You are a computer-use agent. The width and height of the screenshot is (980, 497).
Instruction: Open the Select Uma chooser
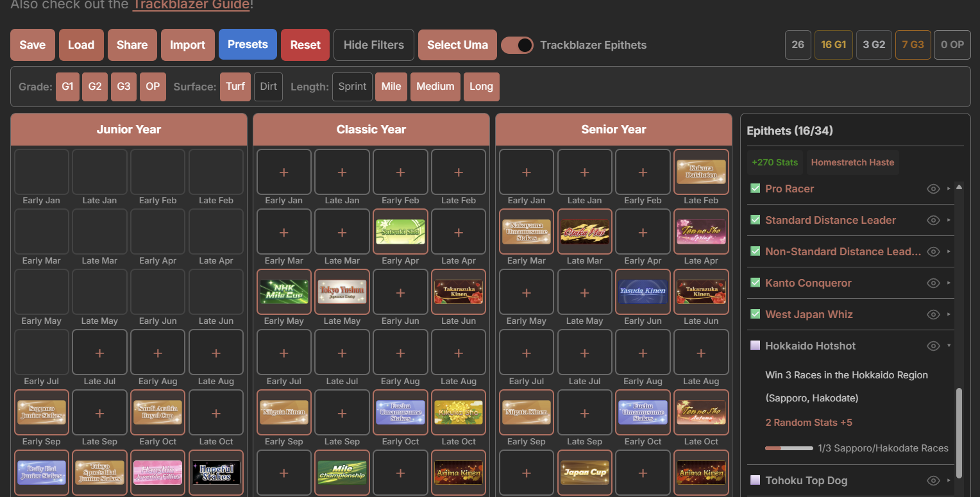457,45
